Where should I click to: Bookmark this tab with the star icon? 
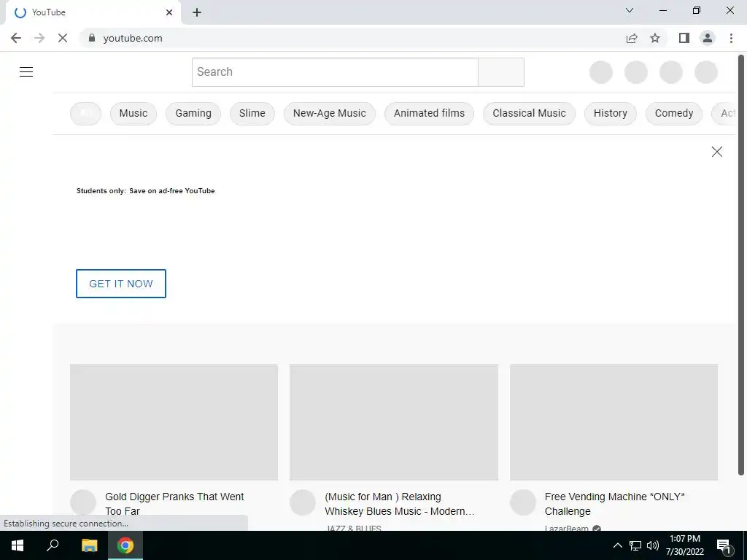click(655, 38)
